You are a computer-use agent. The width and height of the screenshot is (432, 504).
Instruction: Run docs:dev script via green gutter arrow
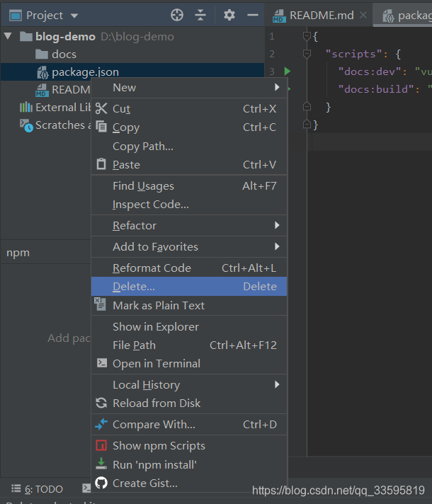click(288, 71)
